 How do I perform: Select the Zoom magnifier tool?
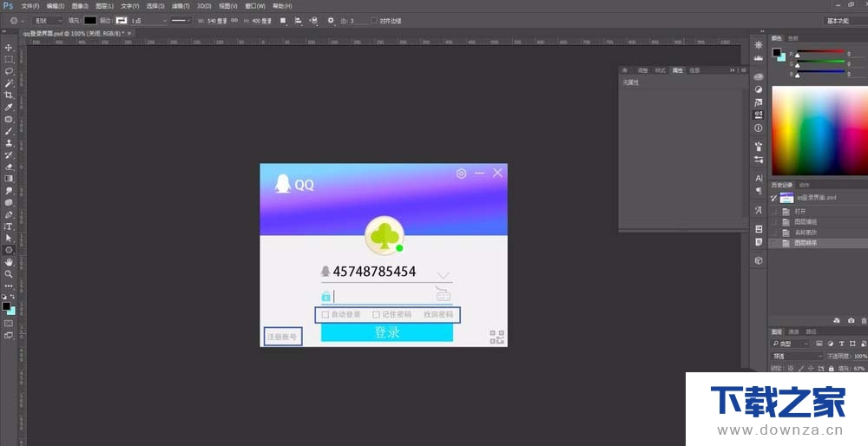[x=9, y=274]
